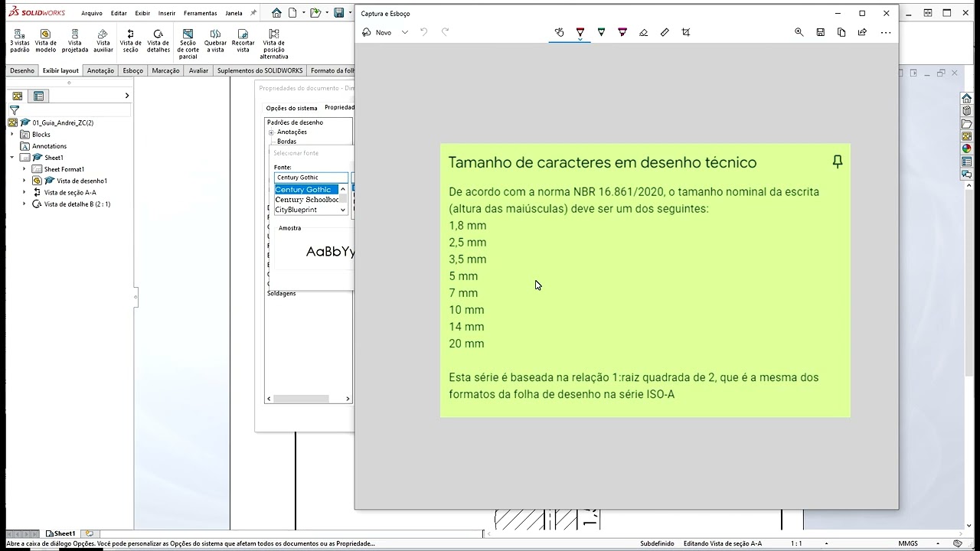
Task: Select the Vista projetada tool
Action: pyautogui.click(x=75, y=41)
